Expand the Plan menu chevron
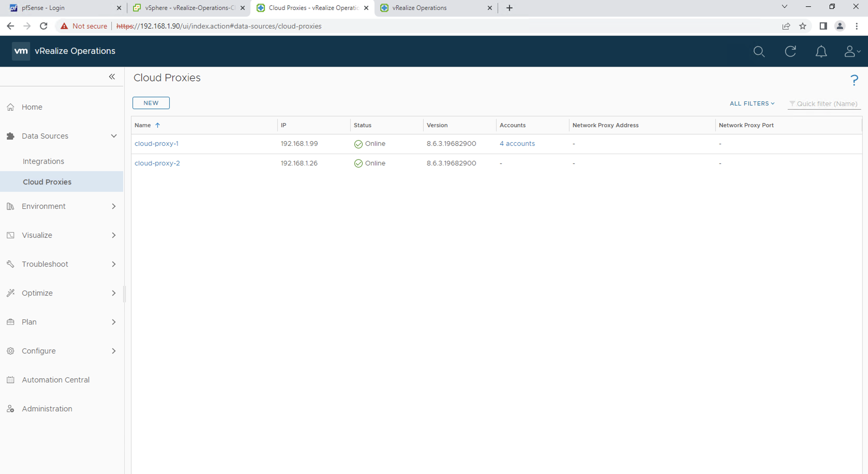Image resolution: width=868 pixels, height=474 pixels. pos(114,322)
